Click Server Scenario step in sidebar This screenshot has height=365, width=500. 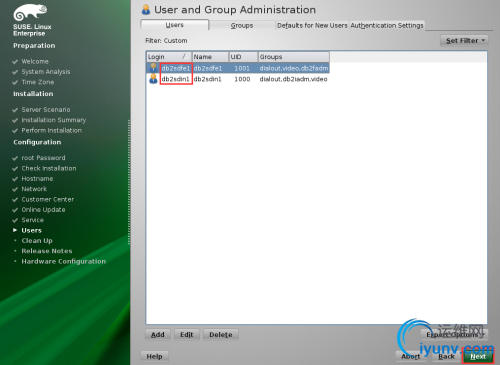46,110
